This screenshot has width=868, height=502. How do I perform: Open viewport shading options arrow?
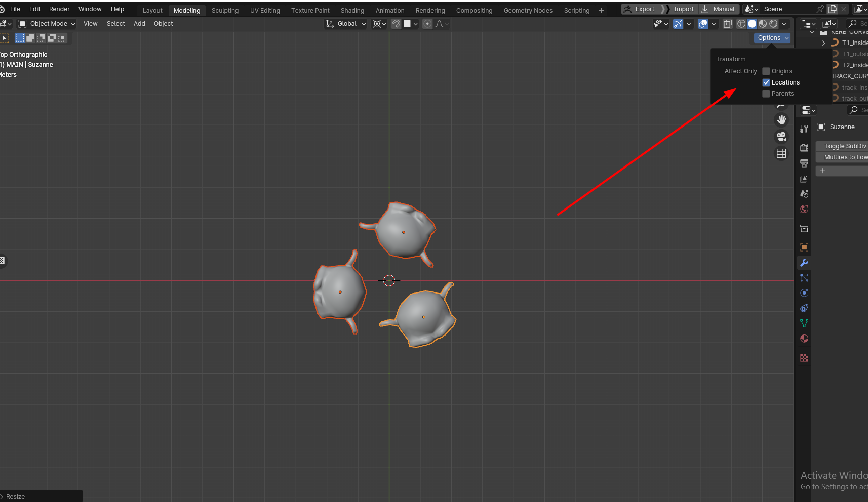tap(784, 24)
